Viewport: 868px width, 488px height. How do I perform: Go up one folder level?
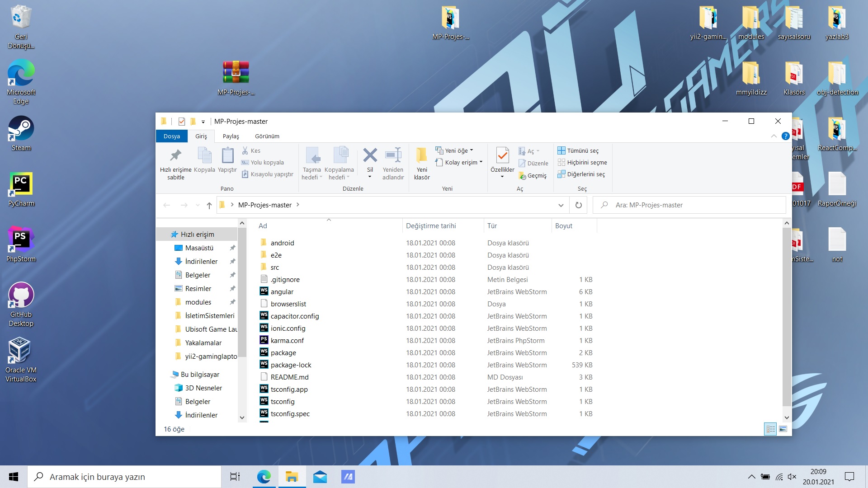pyautogui.click(x=209, y=205)
